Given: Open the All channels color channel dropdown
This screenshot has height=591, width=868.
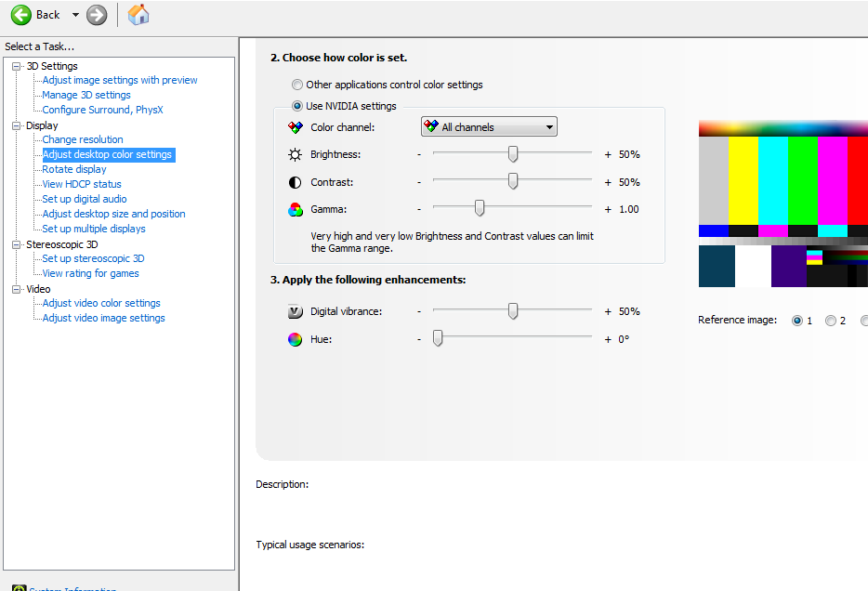Looking at the screenshot, I should pos(489,126).
